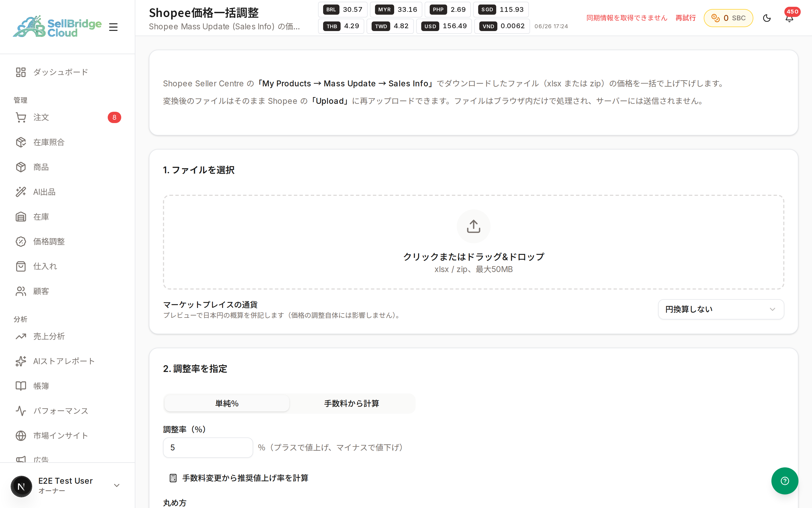Click the パフォーマンス sidebar label
The width and height of the screenshot is (812, 508).
61,411
